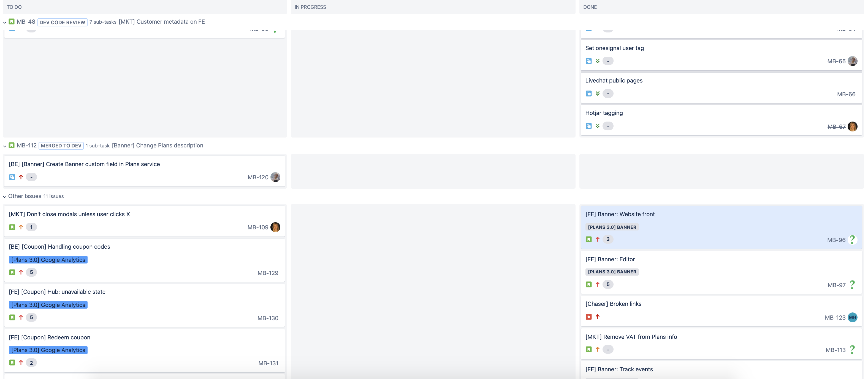Open the MB-120 issue link
The image size is (868, 379).
point(258,177)
